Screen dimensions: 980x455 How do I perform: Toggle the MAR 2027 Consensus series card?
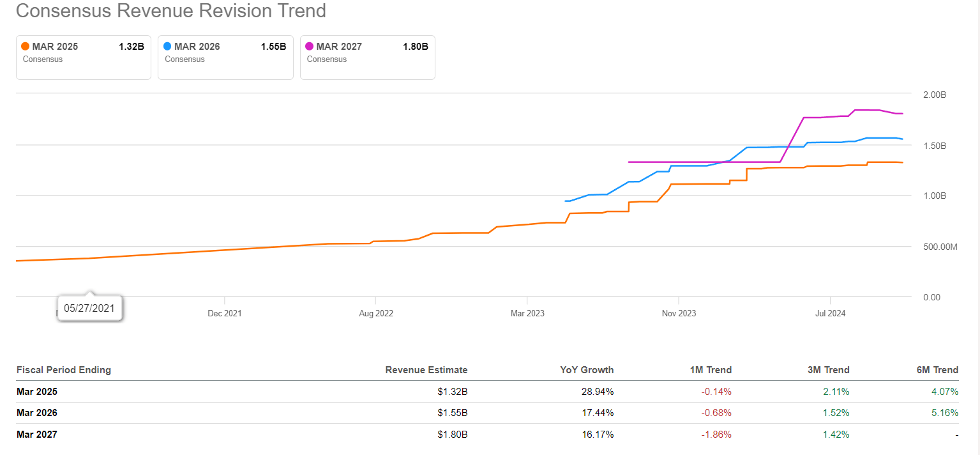pyautogui.click(x=368, y=58)
